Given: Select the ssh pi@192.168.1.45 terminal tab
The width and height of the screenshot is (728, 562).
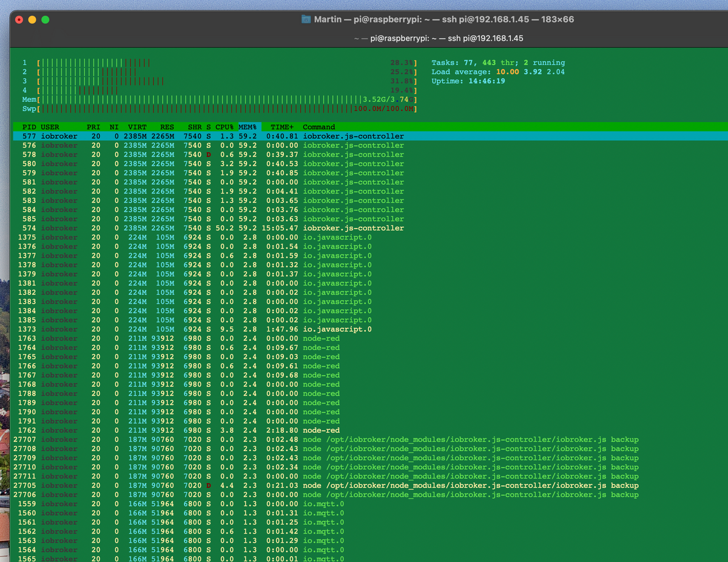Looking at the screenshot, I should pyautogui.click(x=439, y=38).
